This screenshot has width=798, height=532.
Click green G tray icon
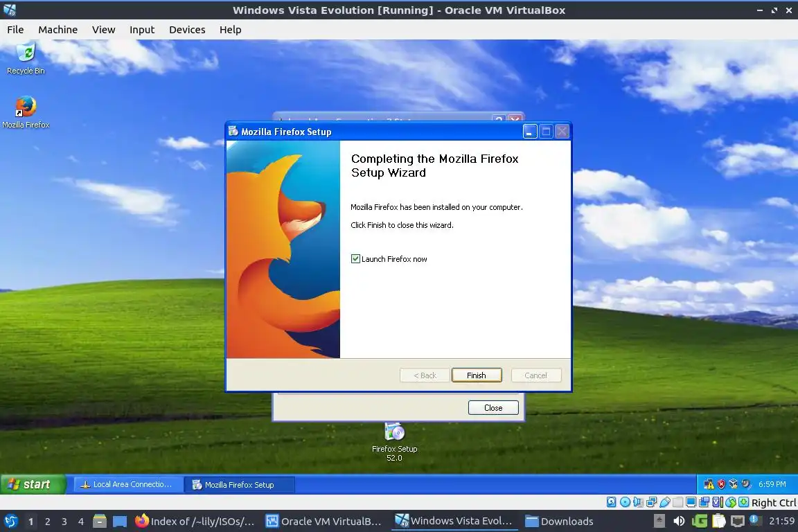pyautogui.click(x=699, y=521)
